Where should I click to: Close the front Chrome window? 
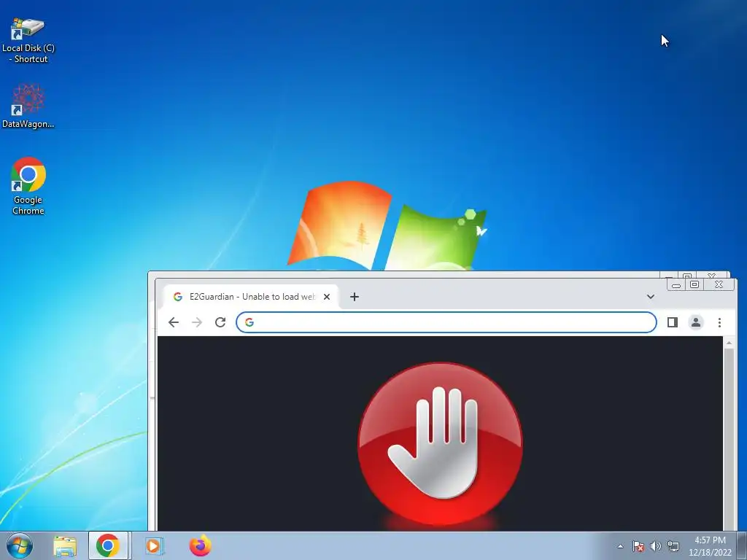(719, 285)
